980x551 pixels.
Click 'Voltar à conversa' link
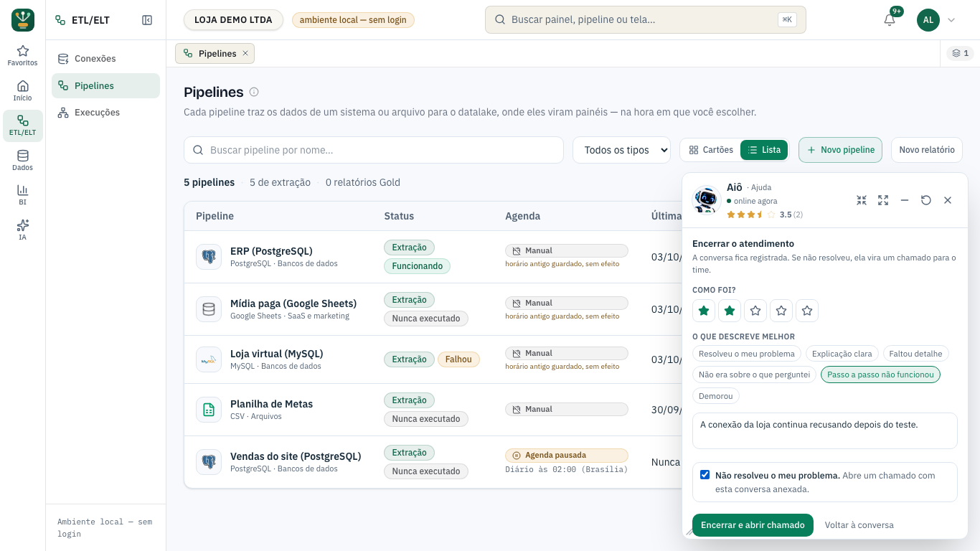(x=859, y=525)
